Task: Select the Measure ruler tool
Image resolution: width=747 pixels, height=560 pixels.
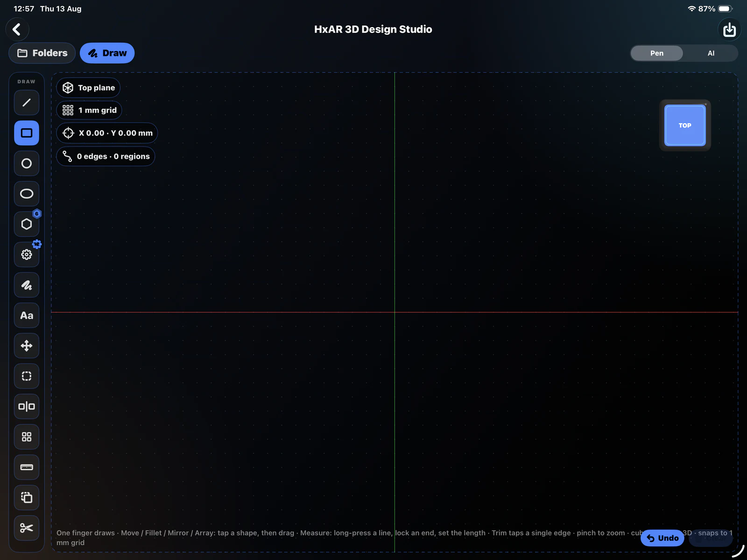Action: (x=27, y=467)
